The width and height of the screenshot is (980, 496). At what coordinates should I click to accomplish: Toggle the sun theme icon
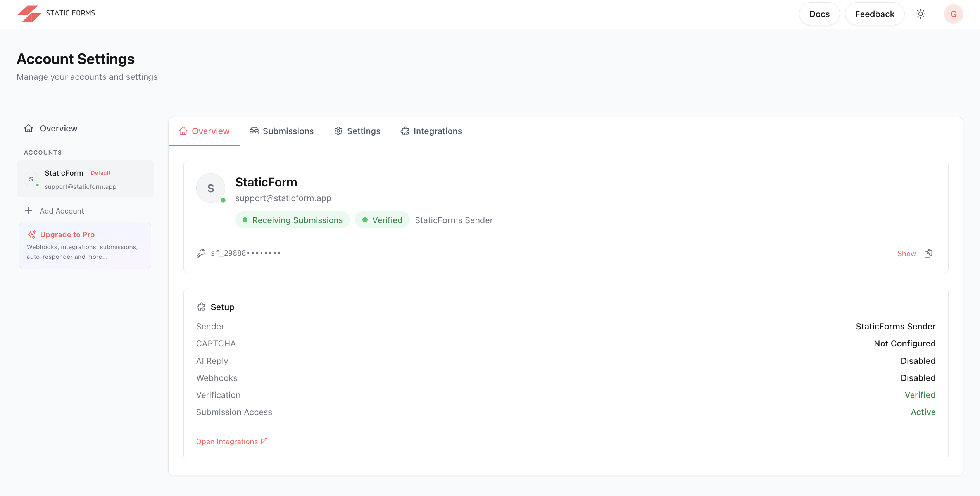tap(920, 14)
